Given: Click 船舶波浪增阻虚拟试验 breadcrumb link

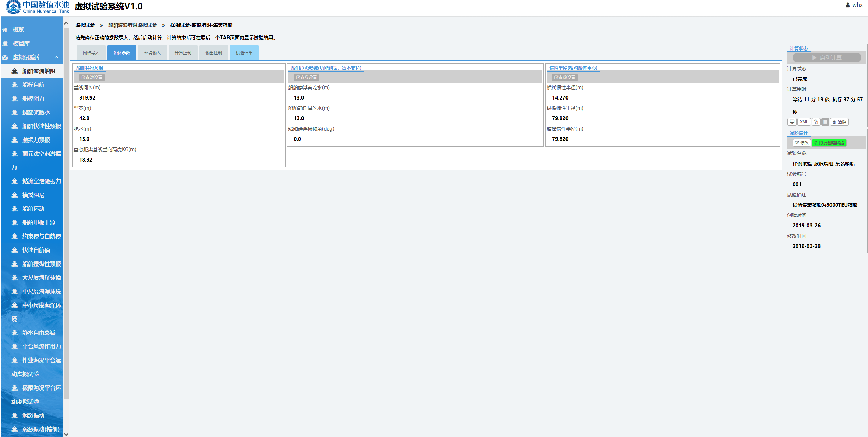Looking at the screenshot, I should (x=132, y=25).
